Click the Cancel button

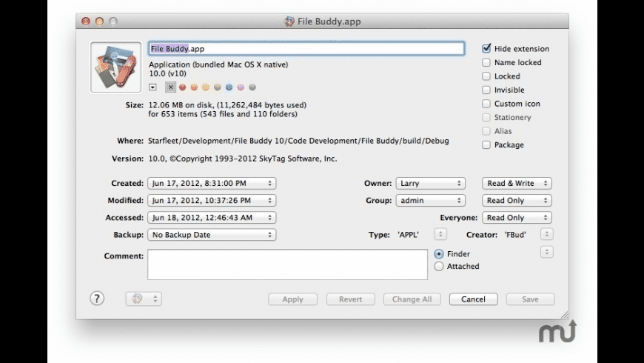point(474,299)
